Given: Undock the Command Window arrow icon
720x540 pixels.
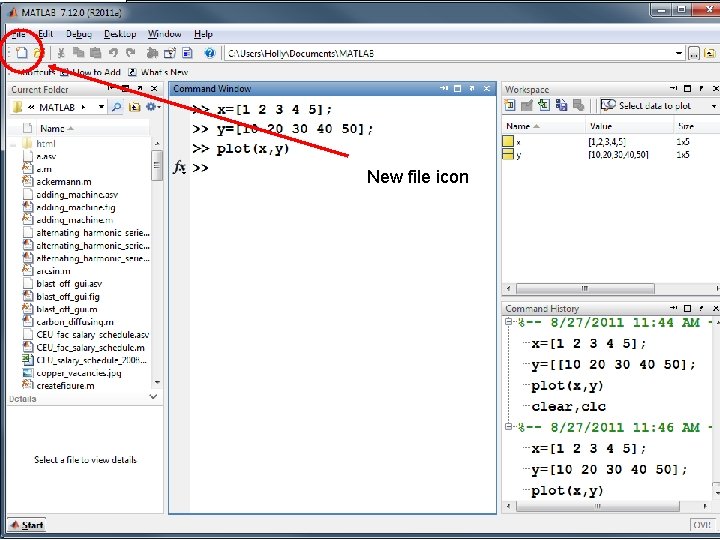Looking at the screenshot, I should coord(472,88).
